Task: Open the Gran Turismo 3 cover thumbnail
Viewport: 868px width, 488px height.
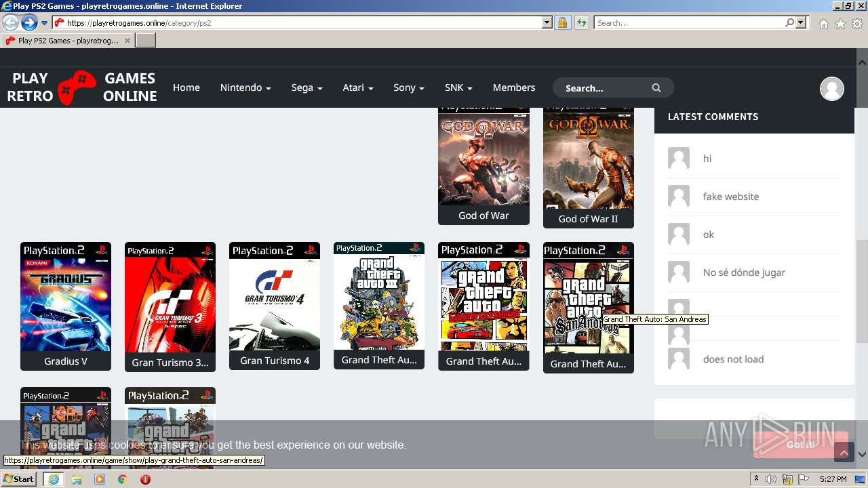Action: click(170, 298)
